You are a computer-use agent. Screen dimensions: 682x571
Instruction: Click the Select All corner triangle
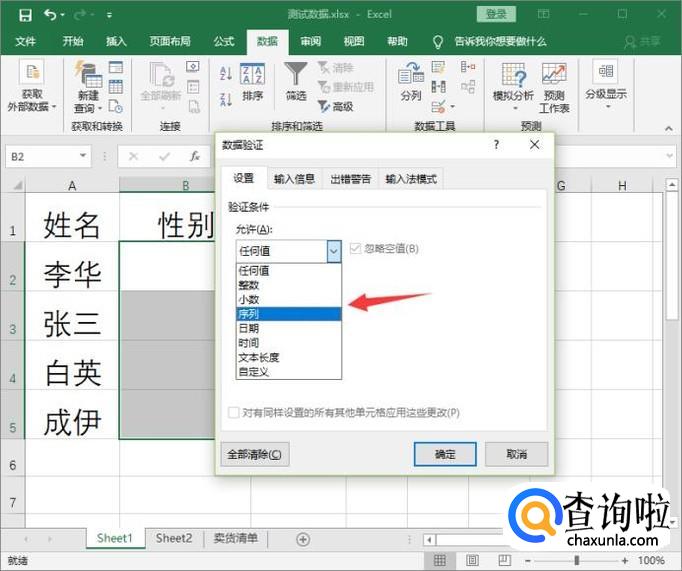pyautogui.click(x=17, y=186)
